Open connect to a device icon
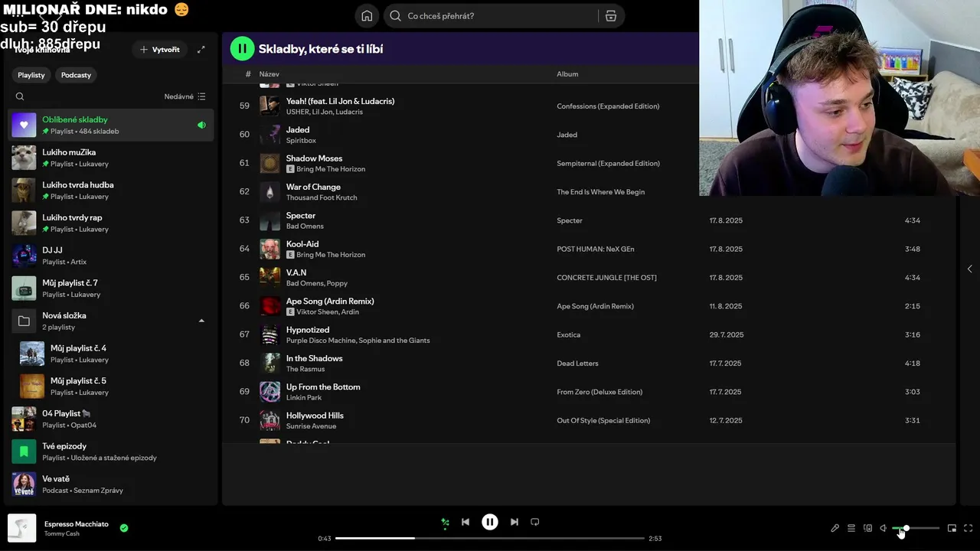 868,528
